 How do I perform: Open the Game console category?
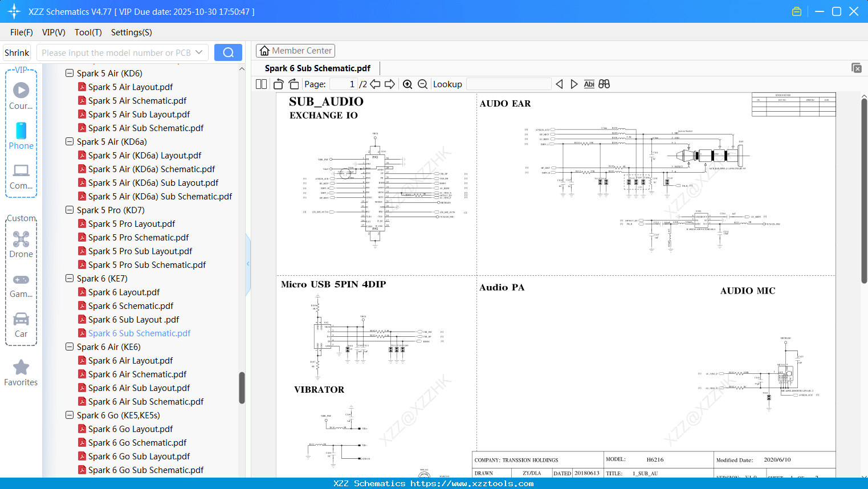coord(21,285)
